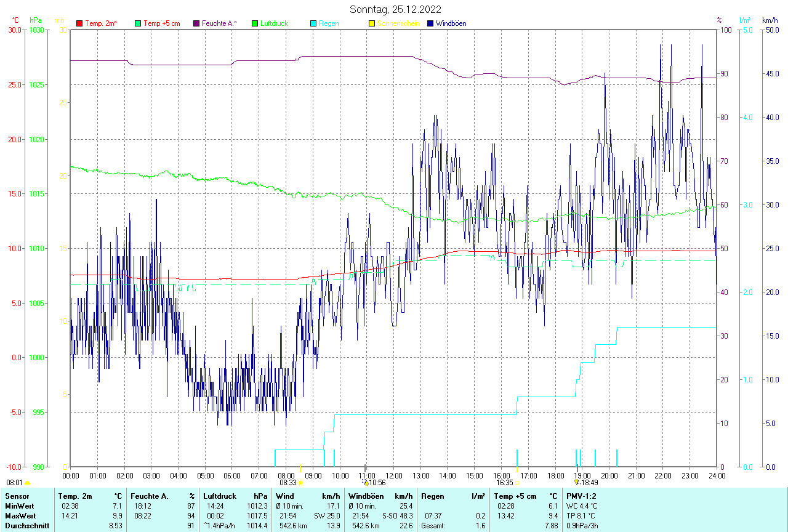Click the '100' humidity axis value
The width and height of the screenshot is (788, 532).
click(x=726, y=30)
